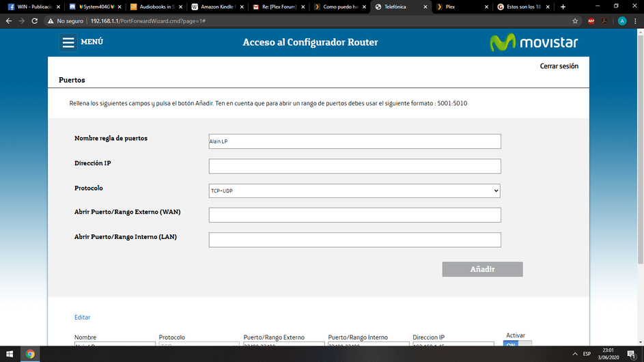Open the notification center icon

tap(632, 354)
